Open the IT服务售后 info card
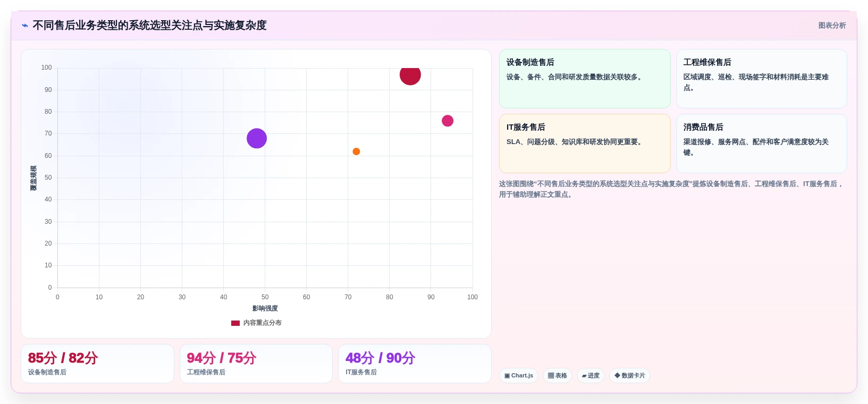 (585, 144)
